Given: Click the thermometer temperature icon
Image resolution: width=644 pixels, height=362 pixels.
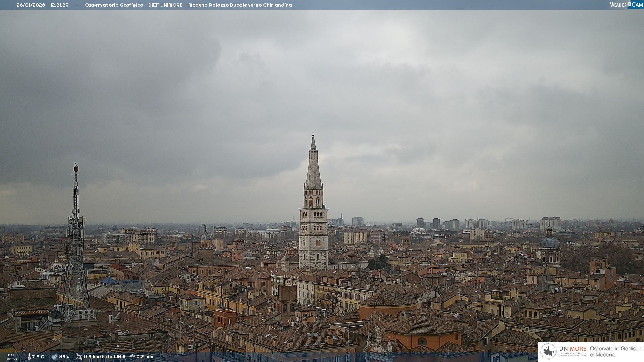Looking at the screenshot, I should pyautogui.click(x=29, y=357).
